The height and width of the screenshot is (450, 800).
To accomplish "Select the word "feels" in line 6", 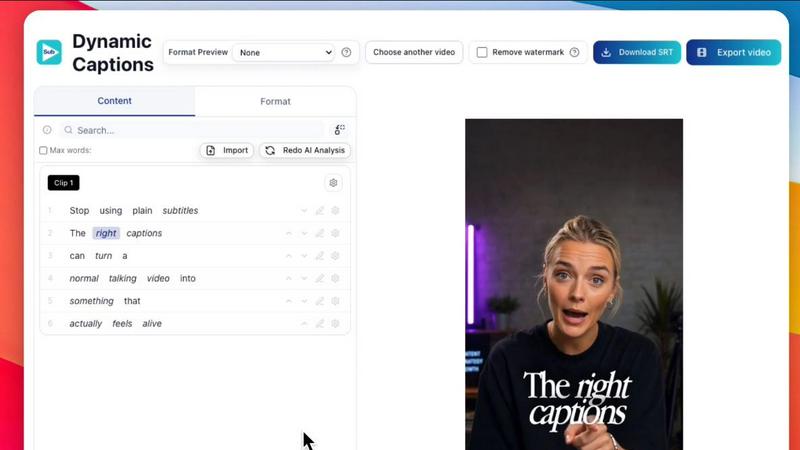I will [122, 323].
